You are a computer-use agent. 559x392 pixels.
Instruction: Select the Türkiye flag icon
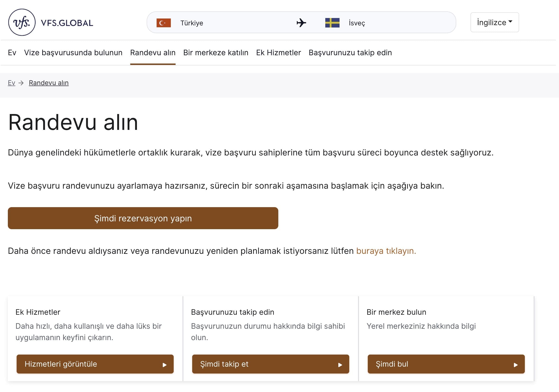[164, 23]
